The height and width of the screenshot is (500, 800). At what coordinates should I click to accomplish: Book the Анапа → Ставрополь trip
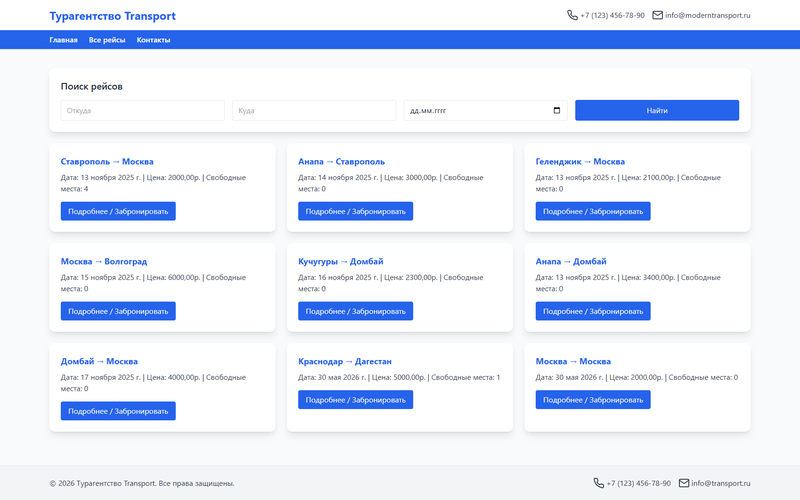(355, 211)
